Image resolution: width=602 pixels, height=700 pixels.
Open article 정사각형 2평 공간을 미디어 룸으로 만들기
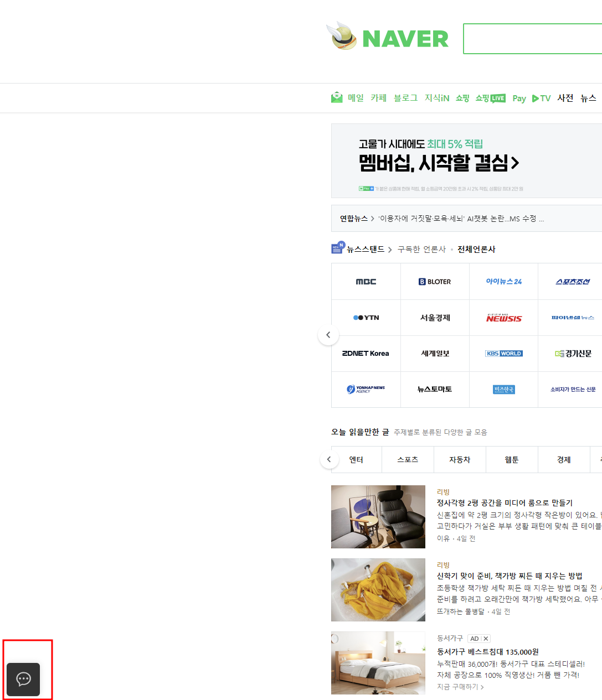click(505, 503)
